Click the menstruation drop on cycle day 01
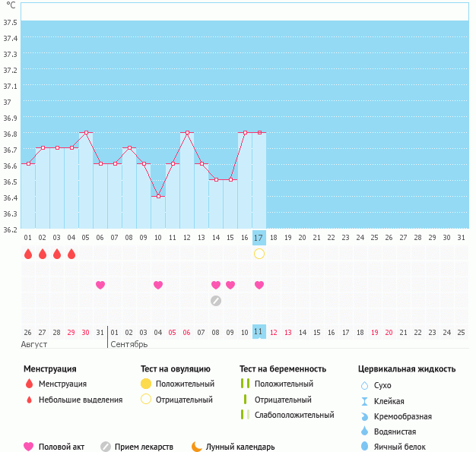Image resolution: width=476 pixels, height=452 pixels. [28, 254]
